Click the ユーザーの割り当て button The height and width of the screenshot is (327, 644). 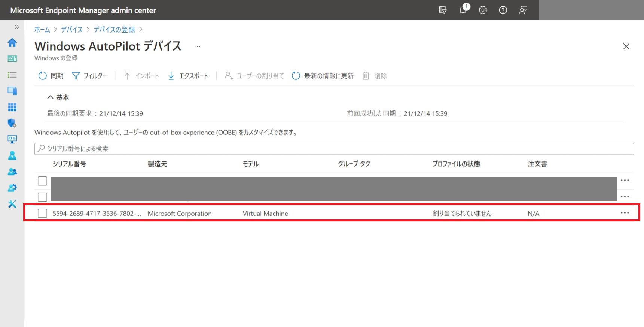click(x=254, y=76)
